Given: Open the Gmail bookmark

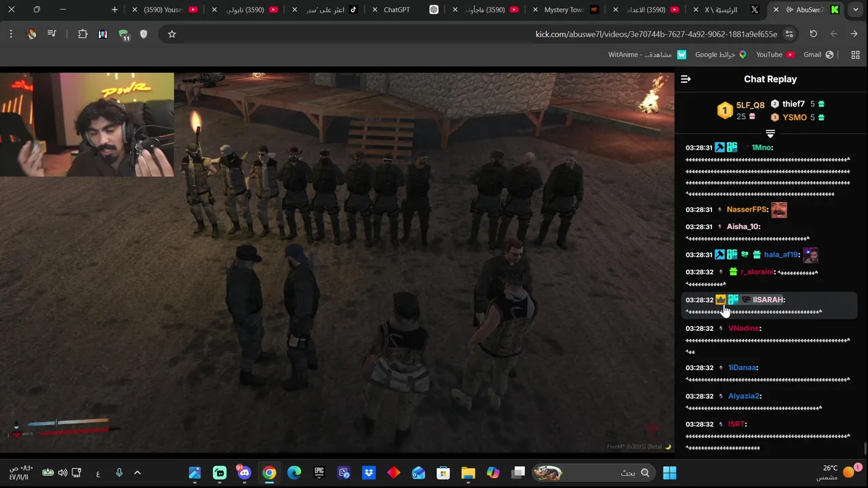Looking at the screenshot, I should click(x=818, y=55).
